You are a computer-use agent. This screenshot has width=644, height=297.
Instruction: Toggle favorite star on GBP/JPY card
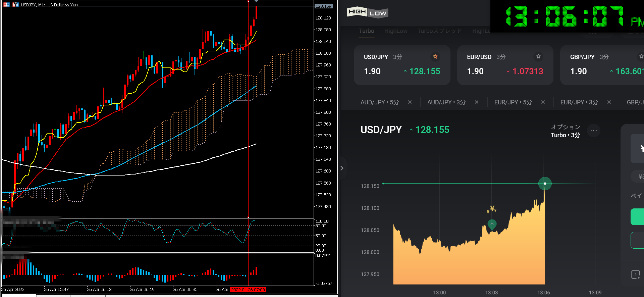pyautogui.click(x=641, y=56)
